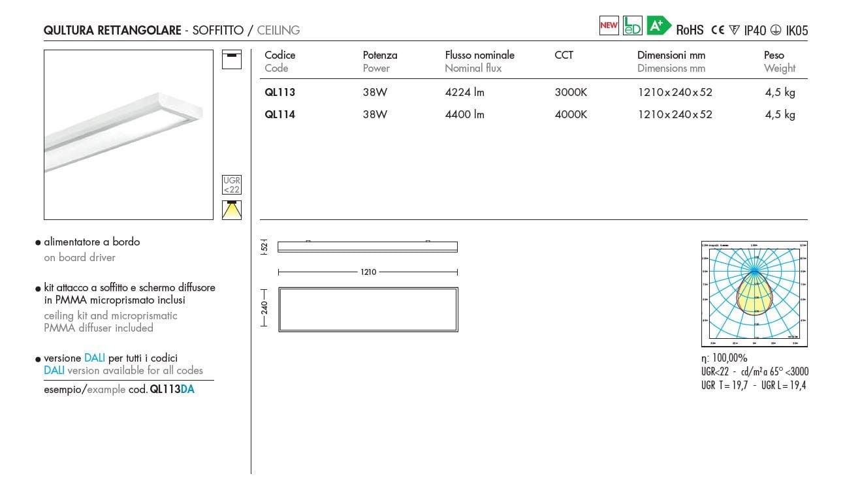The width and height of the screenshot is (843, 504).
Task: Click the polar photometric diagram
Action: point(754,295)
